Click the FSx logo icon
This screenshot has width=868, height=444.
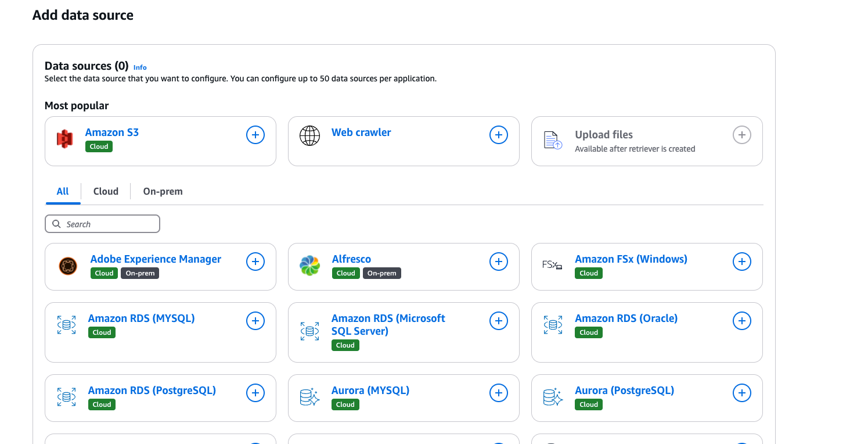tap(552, 265)
